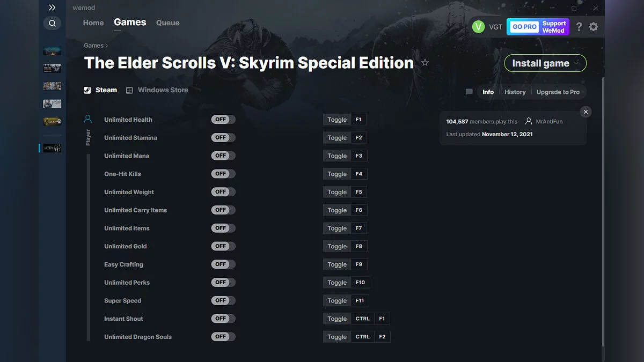Open the History tab
The image size is (644, 362).
pyautogui.click(x=515, y=92)
